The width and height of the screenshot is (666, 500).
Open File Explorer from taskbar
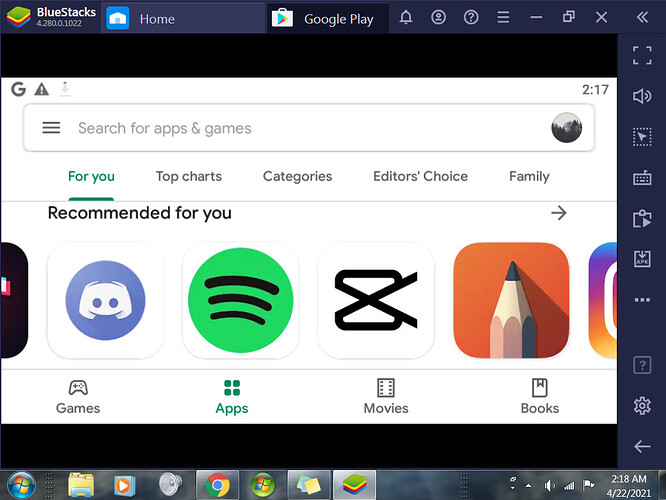coord(81,485)
